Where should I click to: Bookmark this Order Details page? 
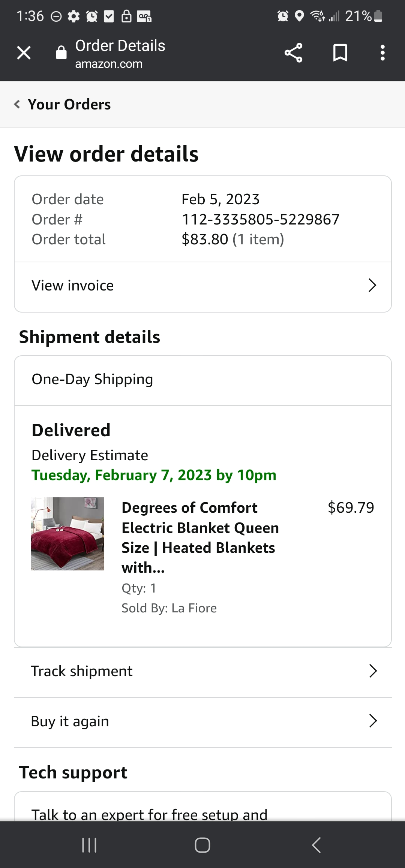tap(340, 52)
